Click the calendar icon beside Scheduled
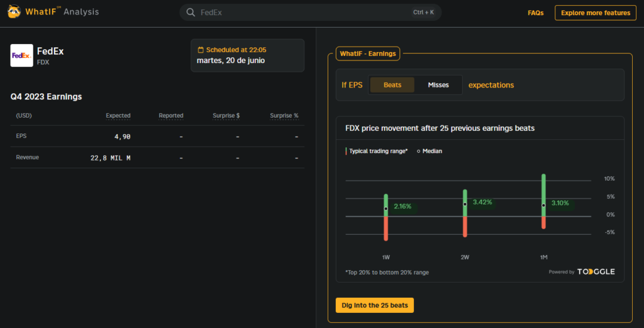 click(x=201, y=50)
